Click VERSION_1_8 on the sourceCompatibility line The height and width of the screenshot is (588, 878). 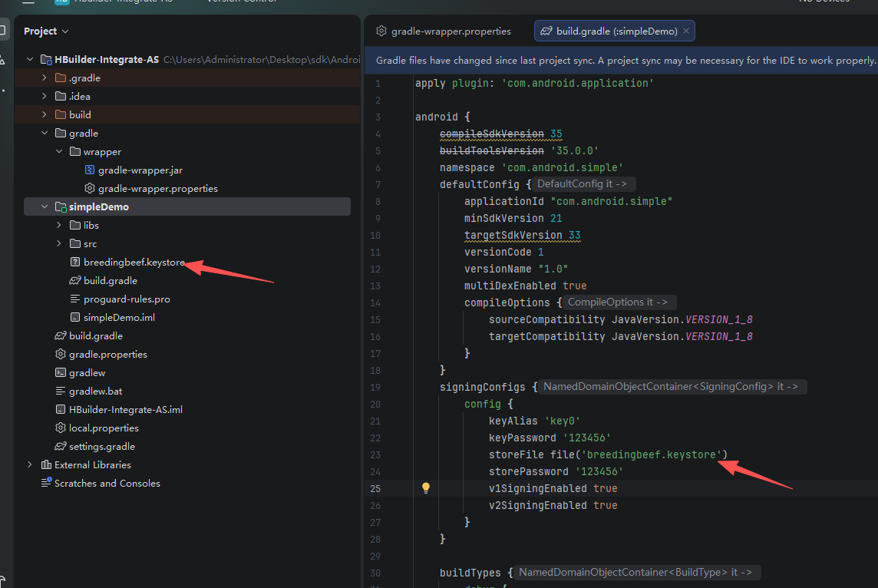(x=719, y=319)
